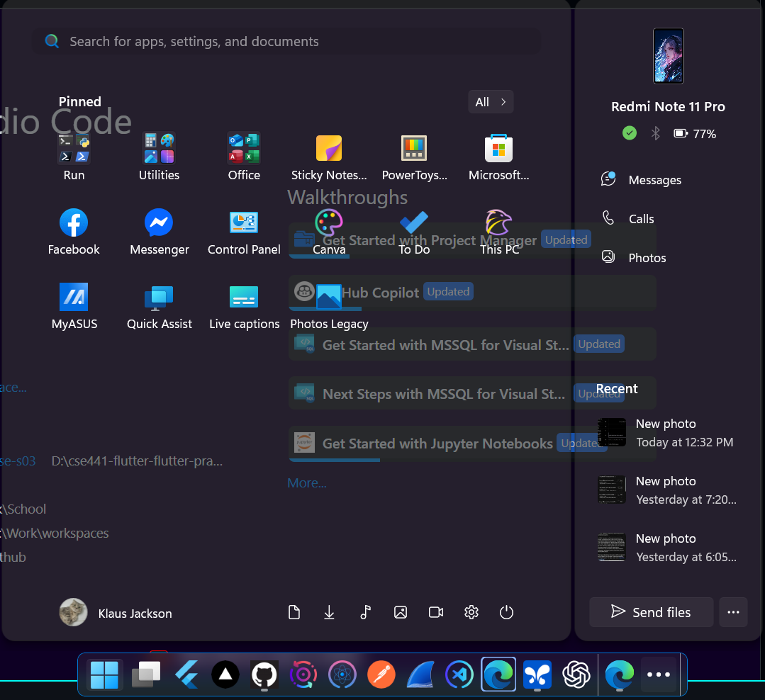The height and width of the screenshot is (700, 765).
Task: Click the Send files button
Action: (x=652, y=612)
